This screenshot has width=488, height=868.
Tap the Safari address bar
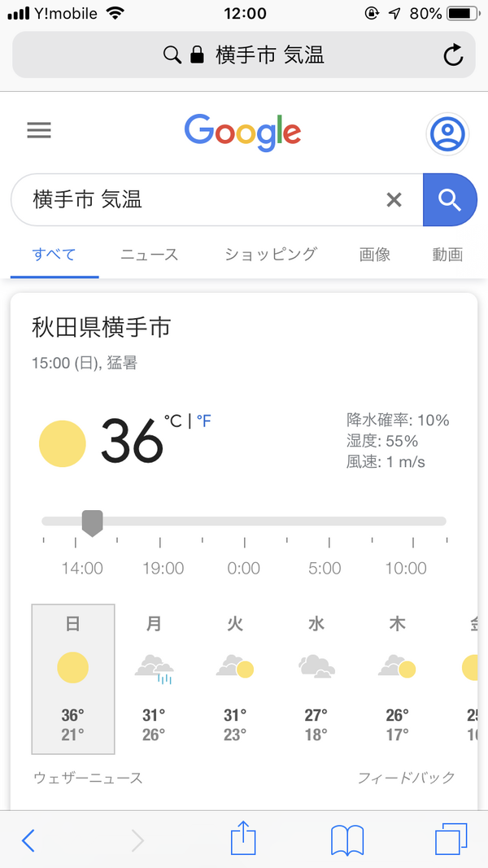click(244, 55)
